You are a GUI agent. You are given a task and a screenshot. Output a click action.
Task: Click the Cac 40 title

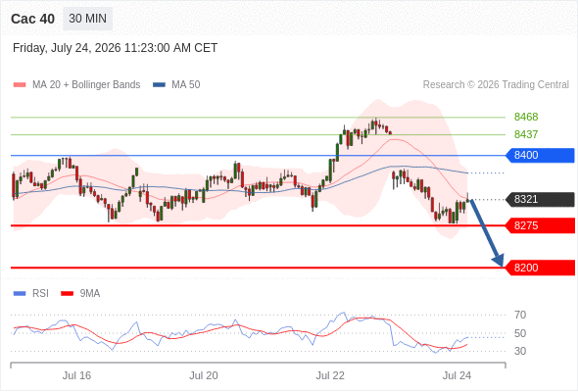pyautogui.click(x=32, y=19)
